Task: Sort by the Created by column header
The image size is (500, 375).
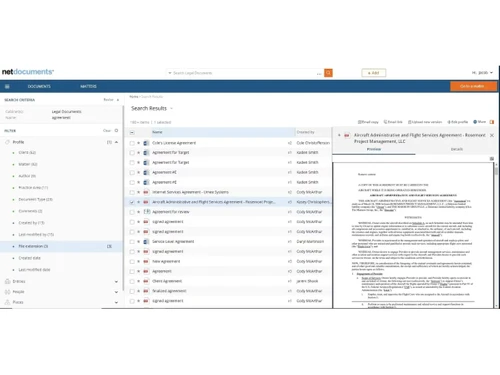Action: pyautogui.click(x=305, y=132)
